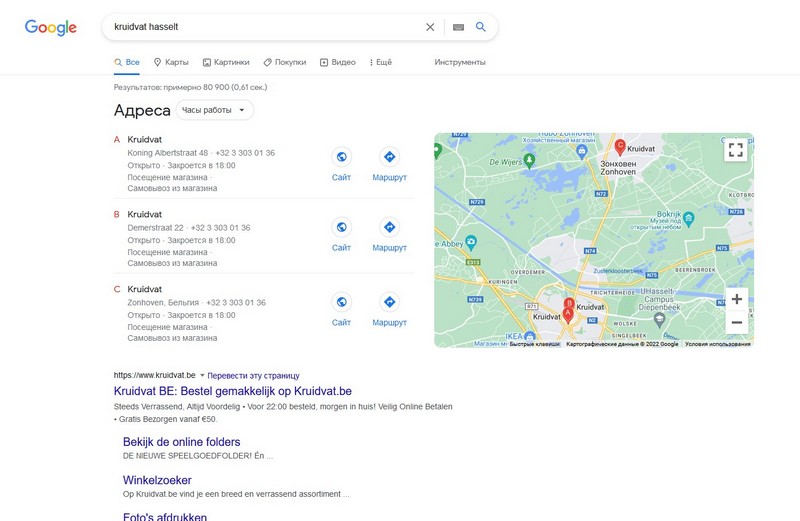800x521 pixels.
Task: Open the Часы работы hours dropdown
Action: tap(214, 110)
